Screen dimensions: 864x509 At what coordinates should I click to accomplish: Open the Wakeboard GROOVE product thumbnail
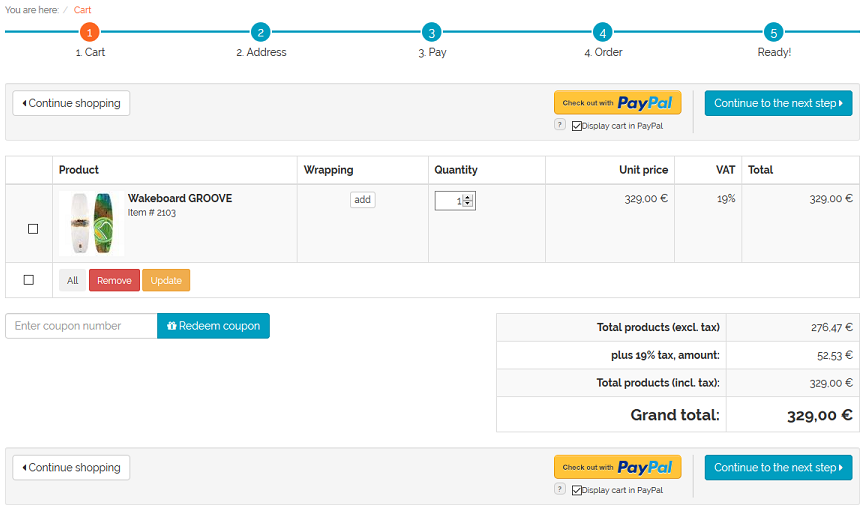tap(91, 223)
